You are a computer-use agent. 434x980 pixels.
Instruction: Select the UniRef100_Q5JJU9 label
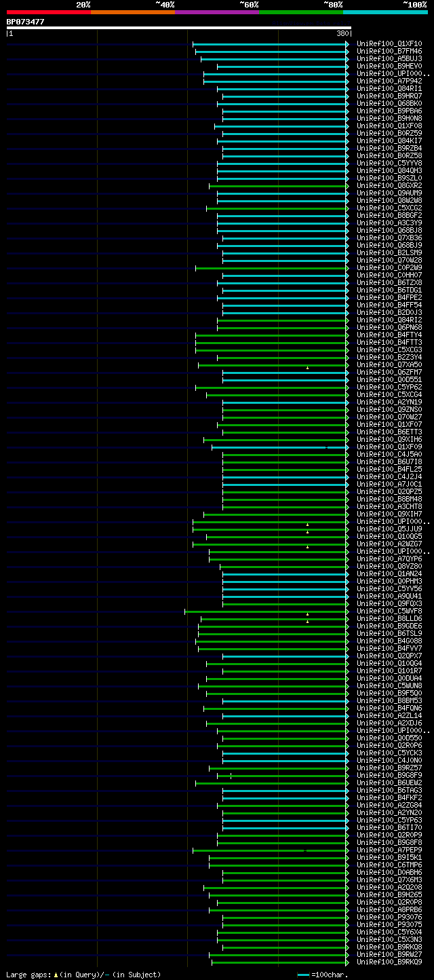389,529
